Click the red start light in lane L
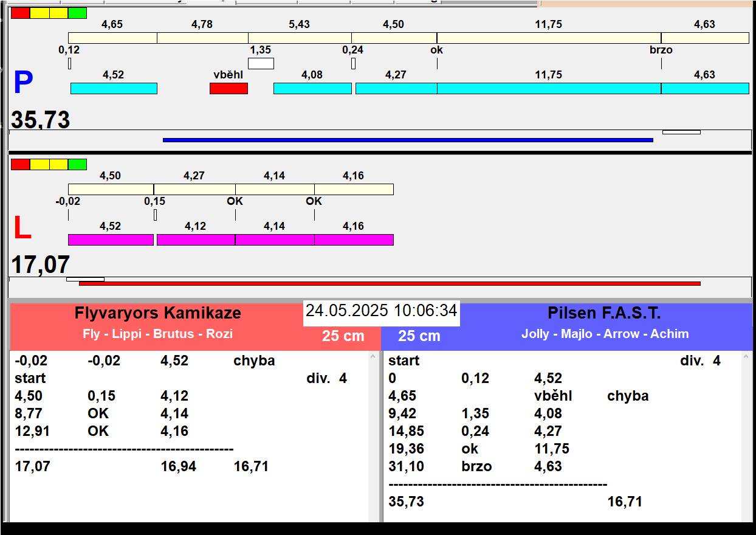The height and width of the screenshot is (535, 756). click(x=20, y=164)
